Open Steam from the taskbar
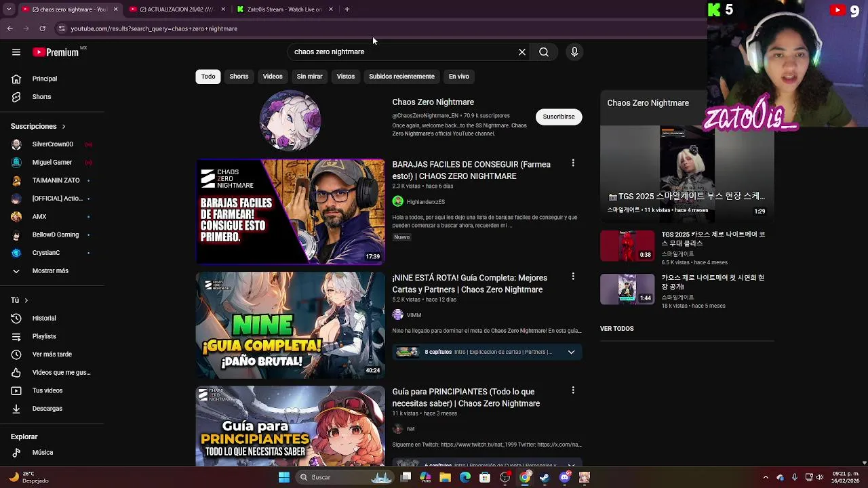The image size is (868, 488). pyautogui.click(x=545, y=477)
